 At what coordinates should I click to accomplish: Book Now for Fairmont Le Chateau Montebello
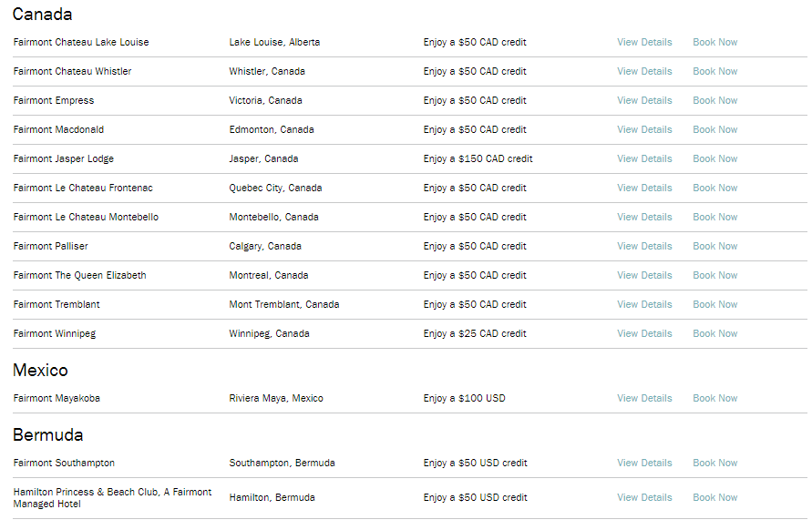714,217
